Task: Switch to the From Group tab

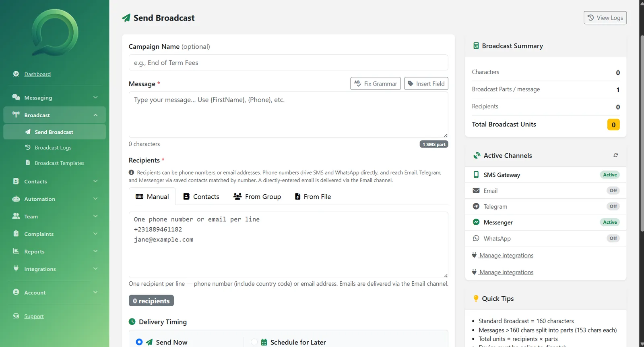Action: [x=257, y=196]
